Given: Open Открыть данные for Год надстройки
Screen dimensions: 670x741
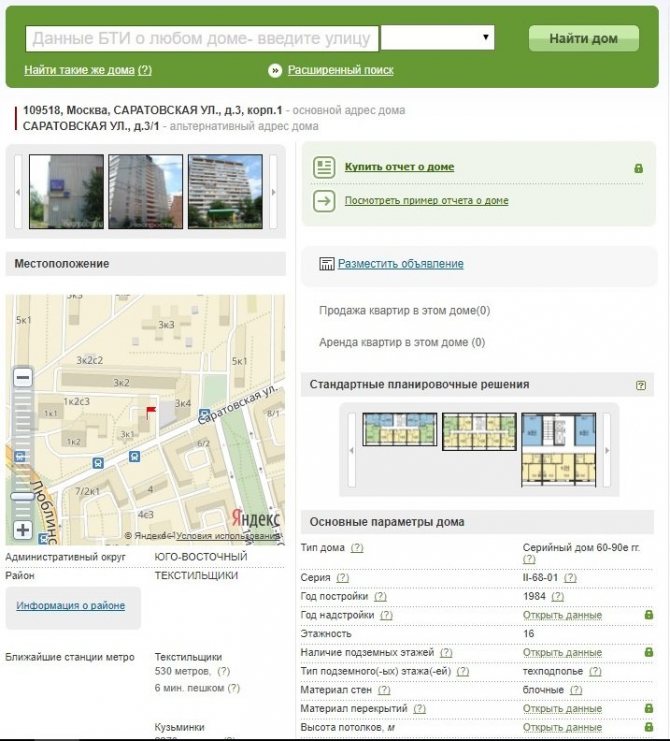Looking at the screenshot, I should tap(562, 615).
